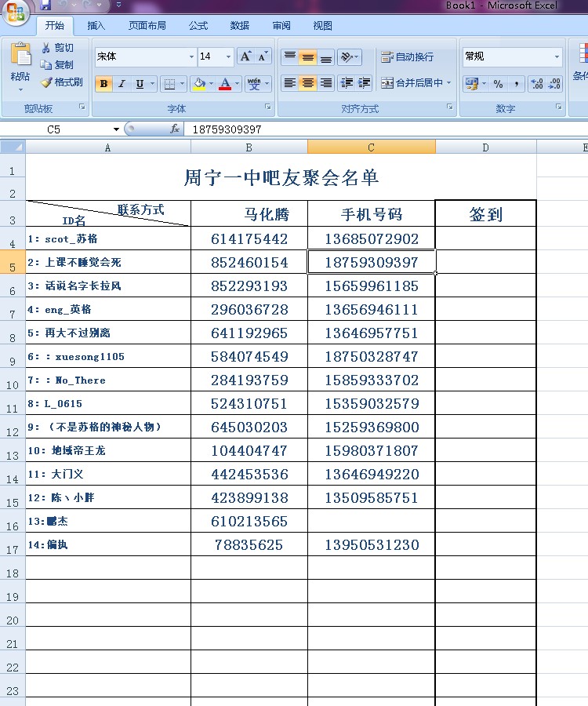Click the increase indent icon
The image size is (588, 706).
pos(364,83)
